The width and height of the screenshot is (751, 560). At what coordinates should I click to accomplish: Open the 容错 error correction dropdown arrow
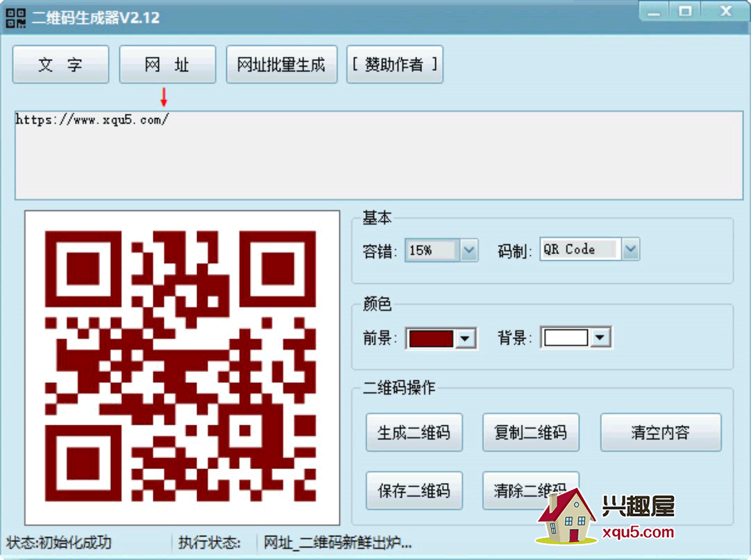(x=469, y=250)
